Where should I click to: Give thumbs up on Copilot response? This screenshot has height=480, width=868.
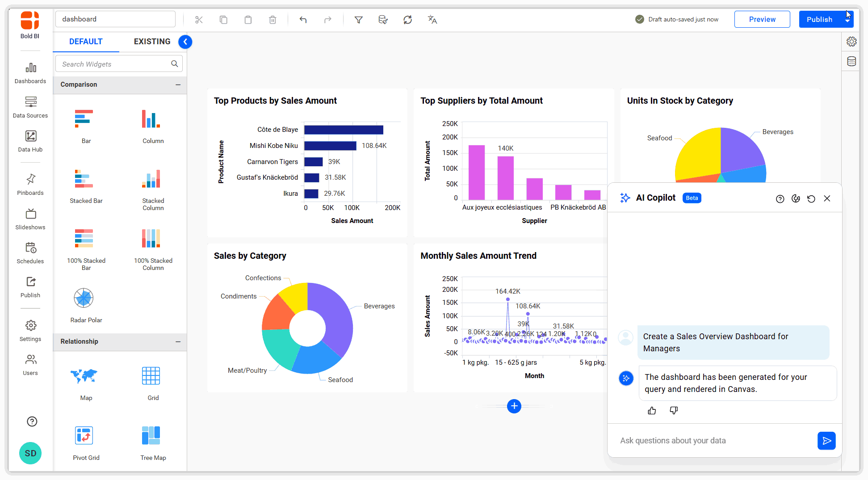[x=652, y=410]
